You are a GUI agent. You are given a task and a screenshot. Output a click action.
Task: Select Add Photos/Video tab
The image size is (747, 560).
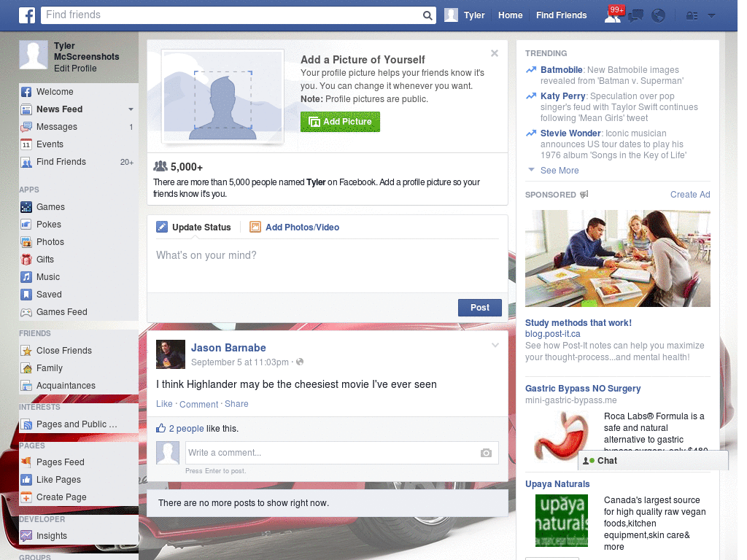click(x=295, y=227)
